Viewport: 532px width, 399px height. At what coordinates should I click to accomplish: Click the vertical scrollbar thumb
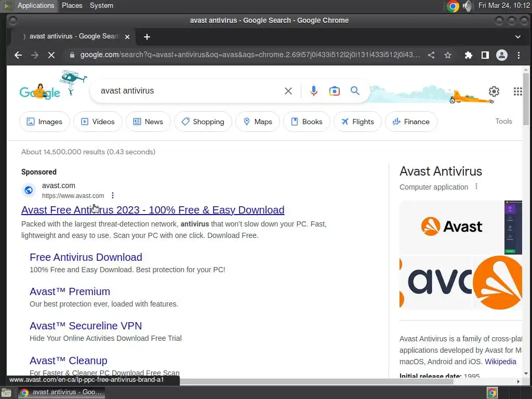click(x=526, y=98)
